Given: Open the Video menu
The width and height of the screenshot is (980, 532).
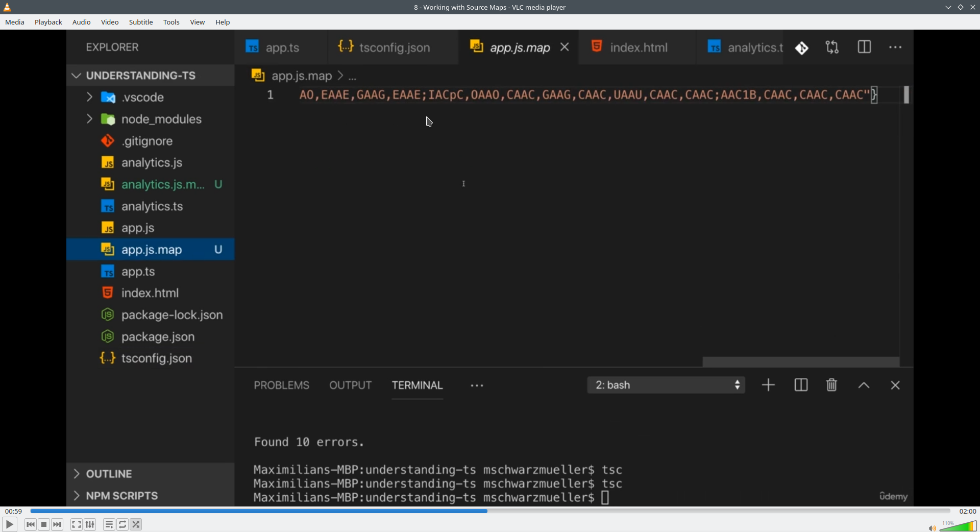Looking at the screenshot, I should click(x=110, y=22).
